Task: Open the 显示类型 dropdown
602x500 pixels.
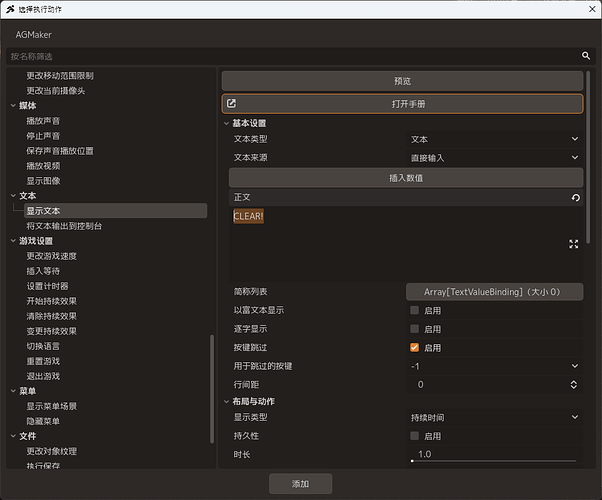Action: (494, 417)
